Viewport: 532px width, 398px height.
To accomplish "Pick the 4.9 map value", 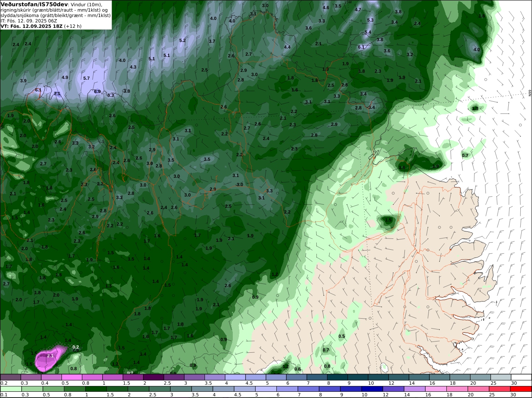I will click(x=65, y=77).
